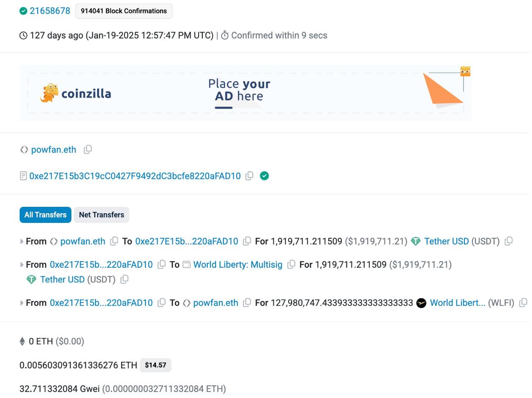Copy USDT token address in first transfer row

(x=509, y=241)
